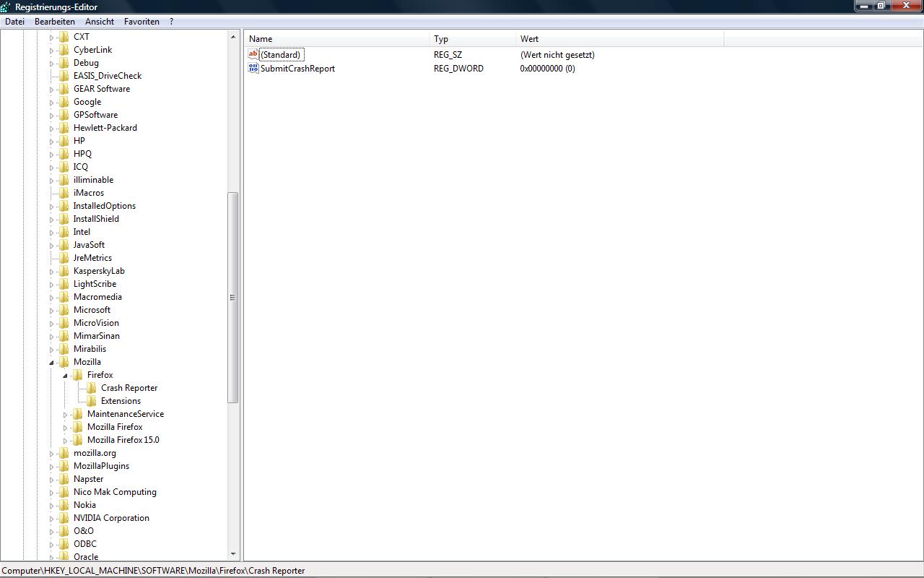Expand the Microsoft registry key
This screenshot has height=578, width=924.
[x=51, y=311]
